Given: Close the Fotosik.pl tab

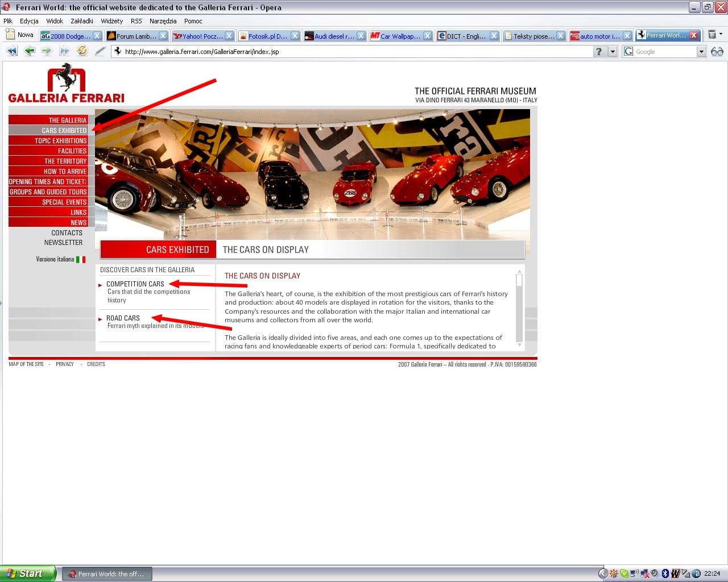Looking at the screenshot, I should pyautogui.click(x=295, y=36).
